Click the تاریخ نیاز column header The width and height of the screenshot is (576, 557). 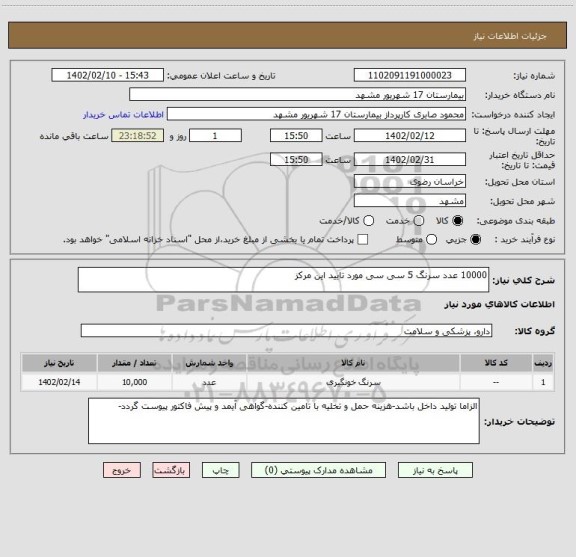tap(59, 363)
